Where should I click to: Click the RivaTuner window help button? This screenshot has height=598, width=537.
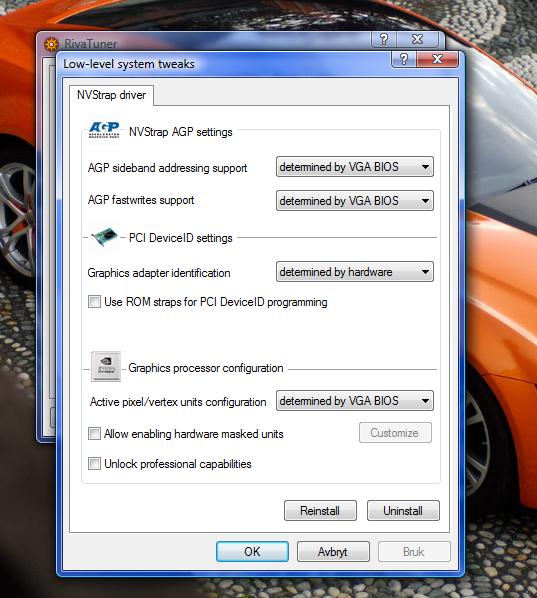[x=384, y=39]
